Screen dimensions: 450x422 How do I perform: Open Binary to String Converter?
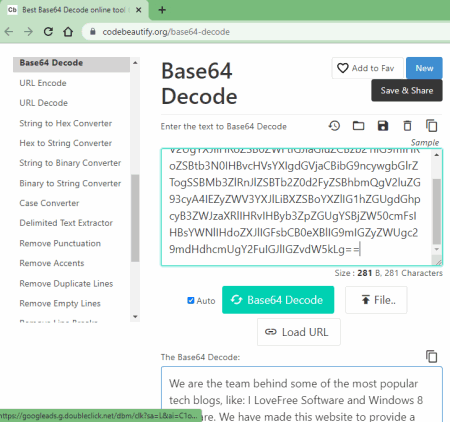pos(70,183)
